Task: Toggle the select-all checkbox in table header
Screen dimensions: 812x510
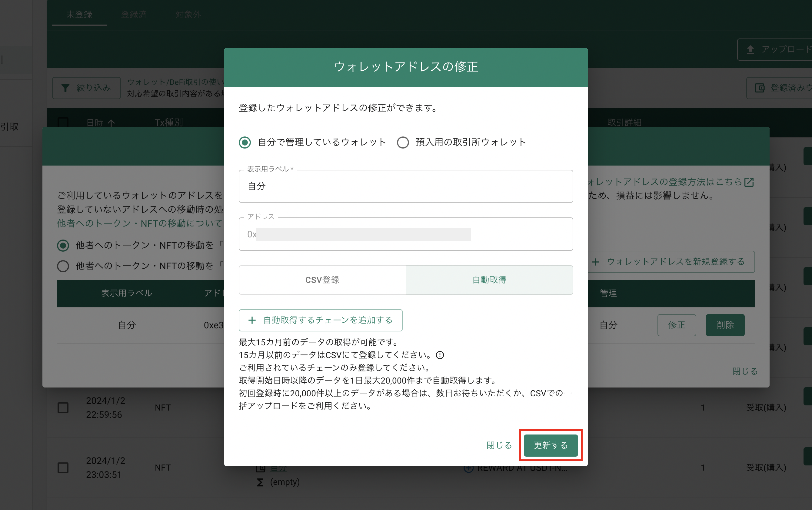Action: 63,122
